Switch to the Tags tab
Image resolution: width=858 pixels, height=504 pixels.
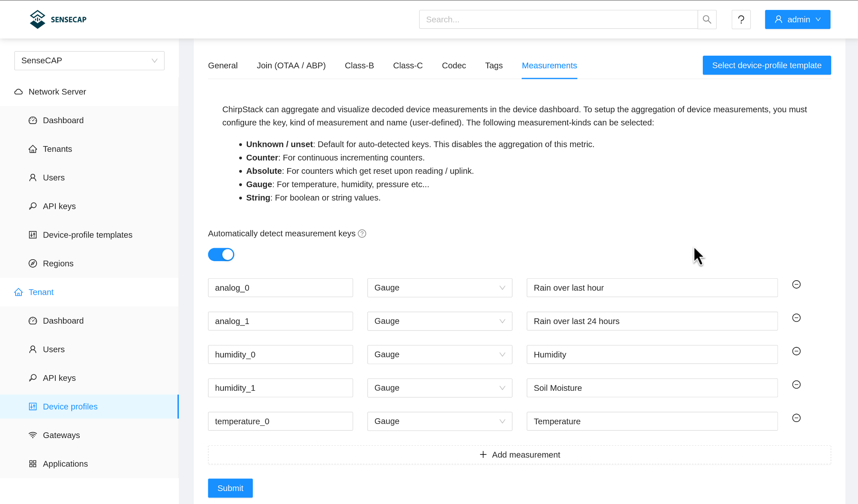click(x=494, y=66)
